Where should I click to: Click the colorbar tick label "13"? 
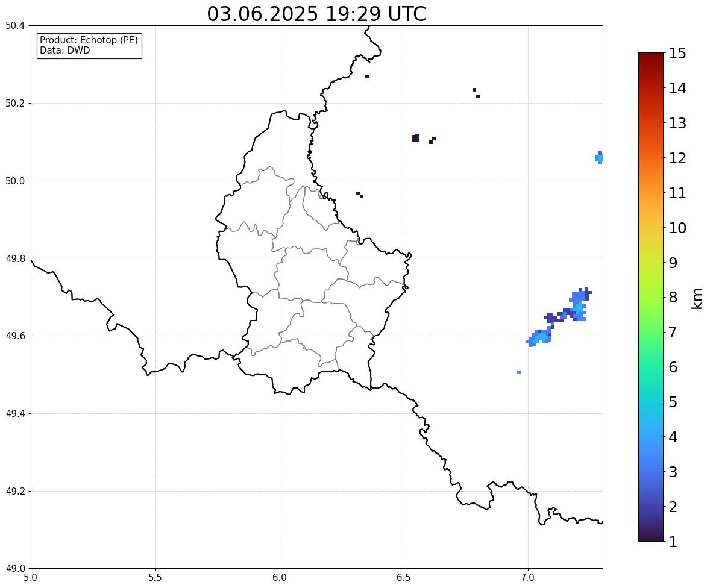(x=677, y=123)
